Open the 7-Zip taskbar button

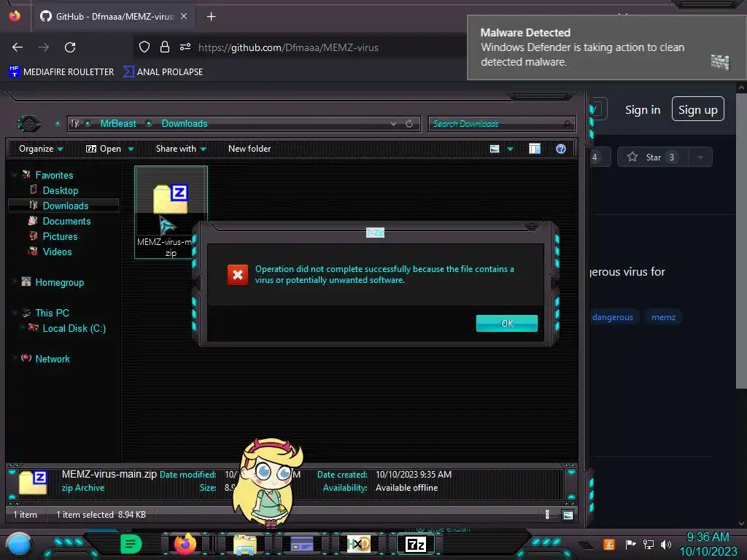click(x=415, y=544)
